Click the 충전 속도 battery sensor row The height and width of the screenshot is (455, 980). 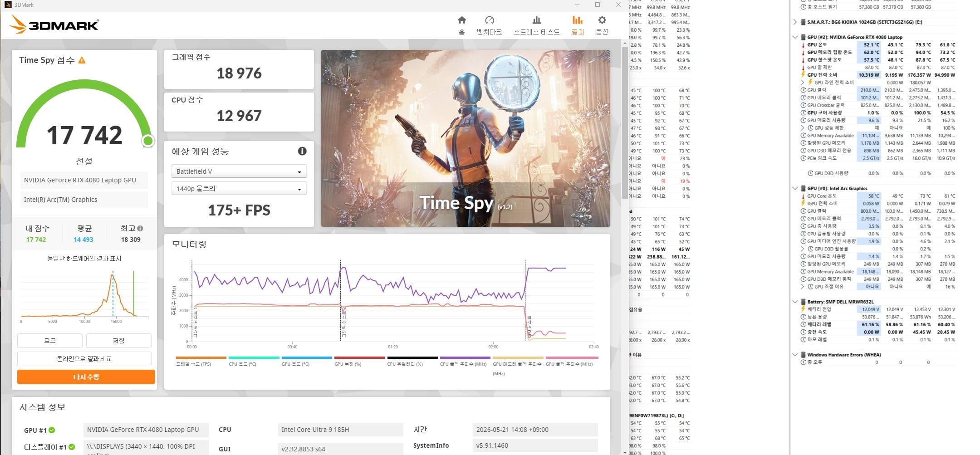(x=878, y=332)
